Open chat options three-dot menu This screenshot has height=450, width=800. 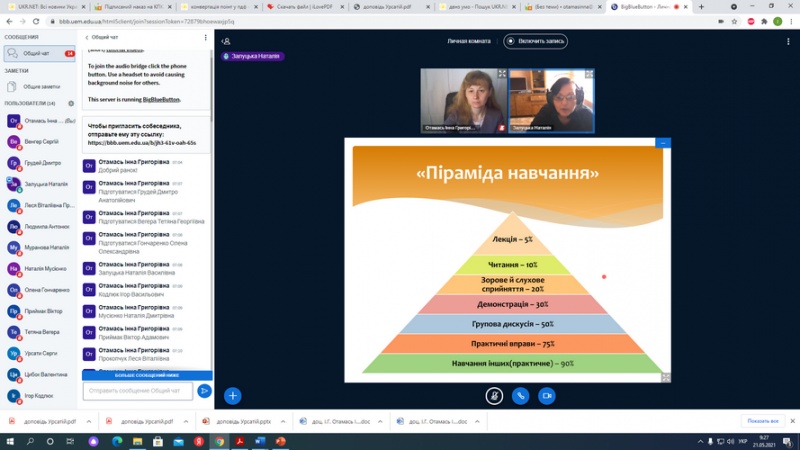click(206, 37)
